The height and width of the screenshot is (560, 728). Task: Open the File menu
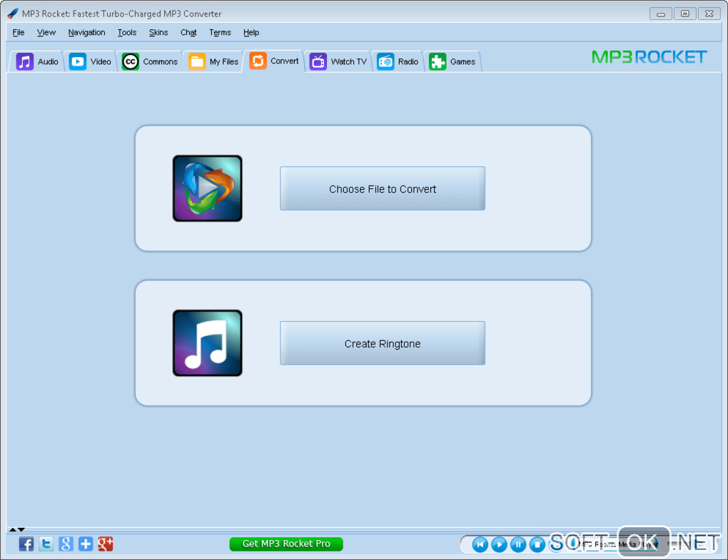pyautogui.click(x=19, y=33)
